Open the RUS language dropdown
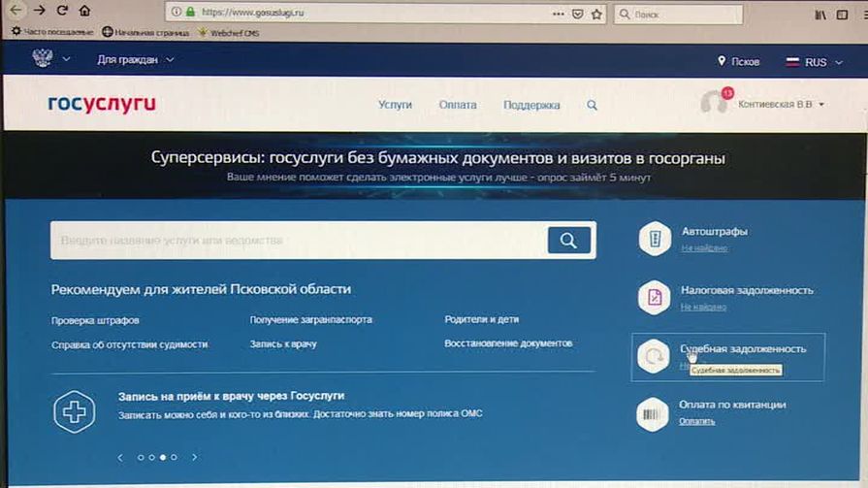 coord(823,62)
